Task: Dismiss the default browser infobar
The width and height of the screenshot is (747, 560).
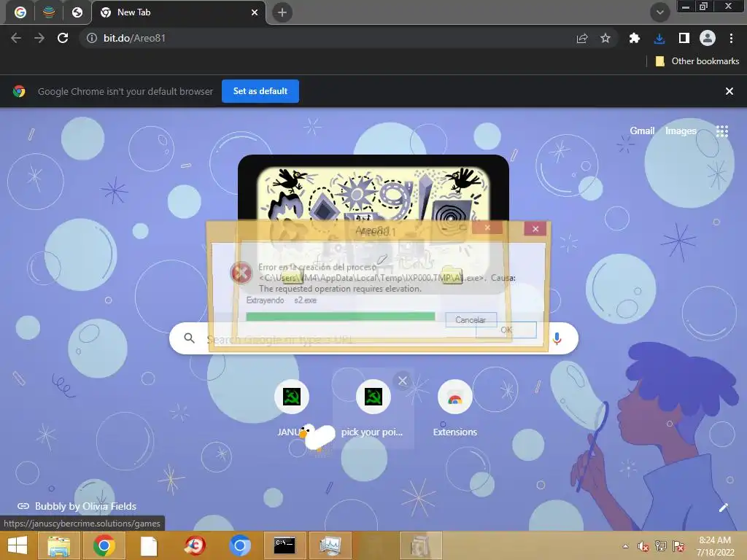Action: click(x=729, y=91)
